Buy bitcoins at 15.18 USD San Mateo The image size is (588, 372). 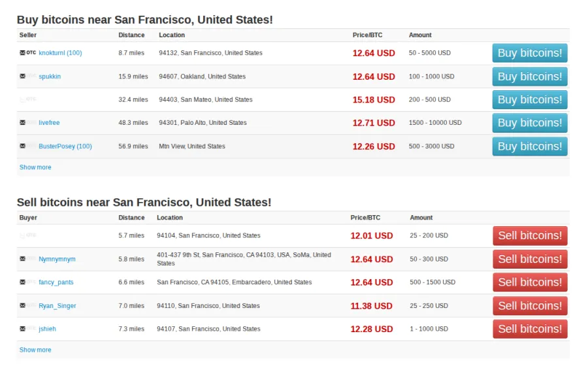pyautogui.click(x=529, y=100)
